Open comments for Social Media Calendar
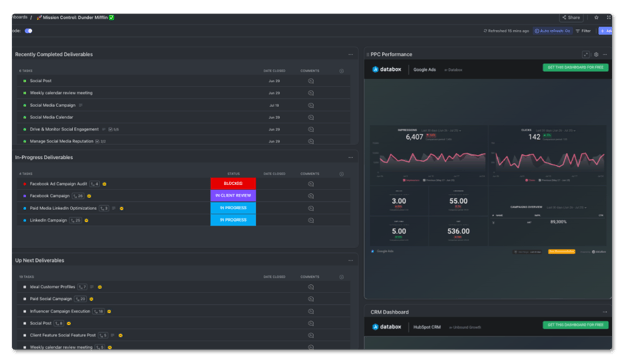Screen dimensions: 624x364 click(311, 117)
